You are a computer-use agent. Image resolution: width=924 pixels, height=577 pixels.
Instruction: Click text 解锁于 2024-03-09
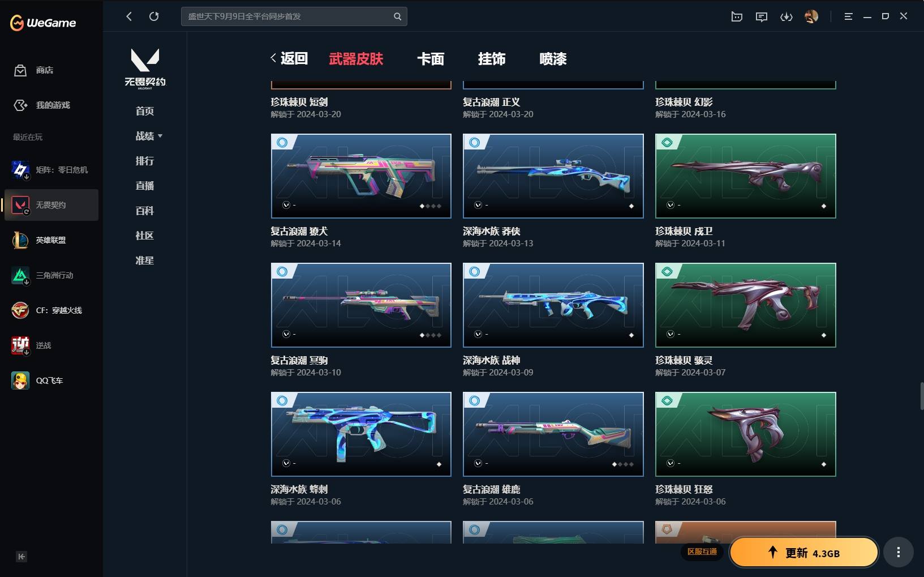(498, 373)
